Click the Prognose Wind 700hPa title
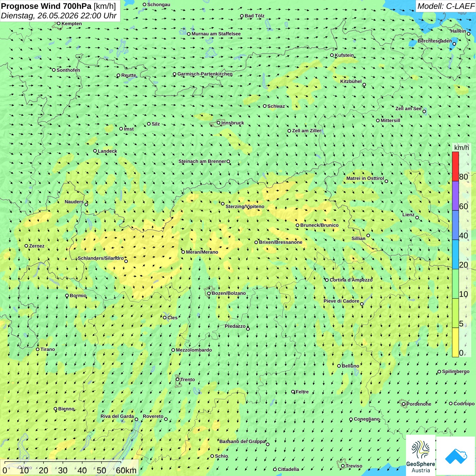476x476 pixels. click(58, 6)
